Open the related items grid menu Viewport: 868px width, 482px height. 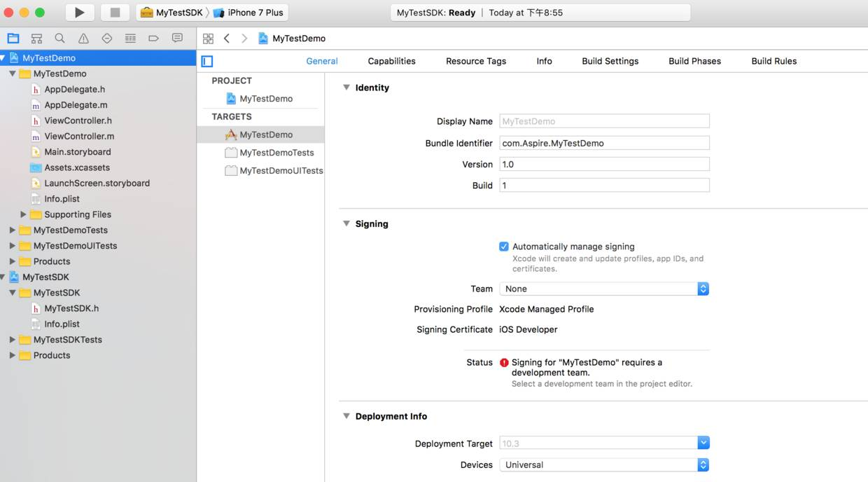pyautogui.click(x=208, y=39)
